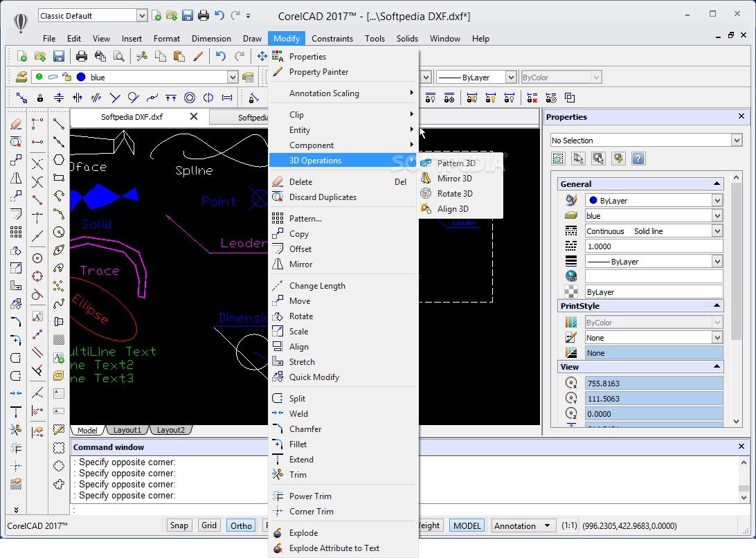
Task: Click the Save icon in standard toolbar
Action: click(59, 57)
